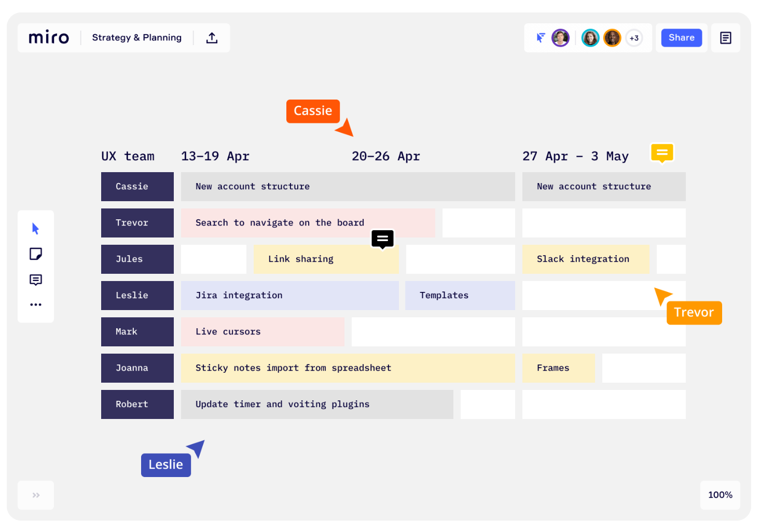Click the '20–26 Apr' column header
The width and height of the screenshot is (760, 532).
coord(386,156)
